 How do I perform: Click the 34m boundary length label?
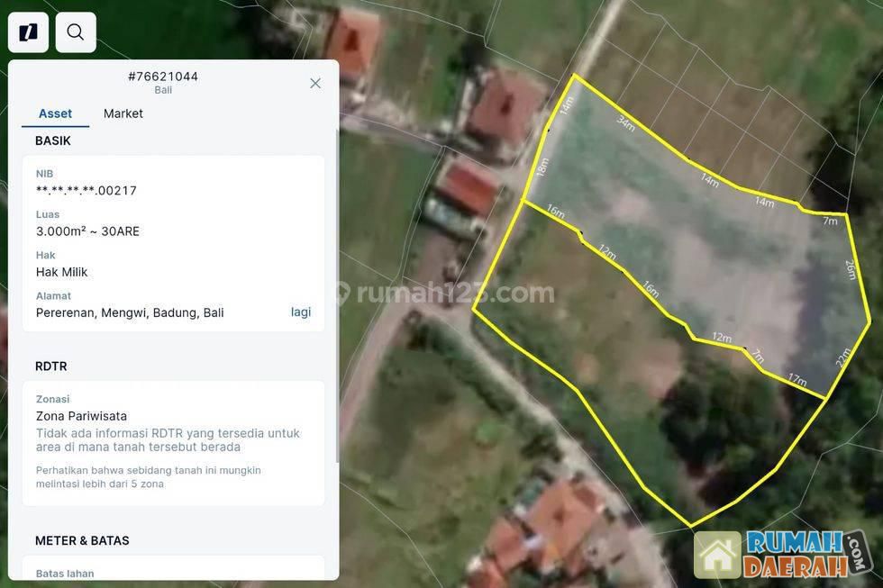[626, 123]
